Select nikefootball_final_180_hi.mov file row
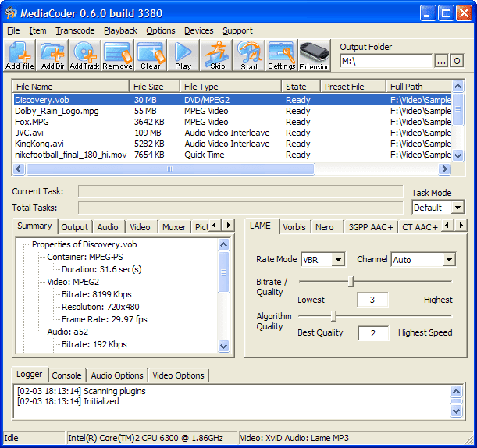 (x=232, y=155)
